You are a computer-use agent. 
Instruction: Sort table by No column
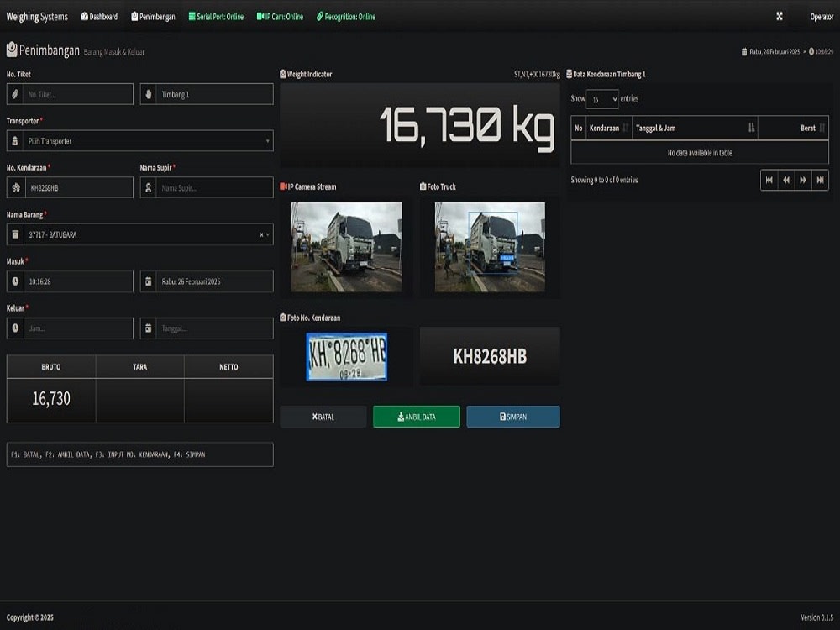pos(579,128)
